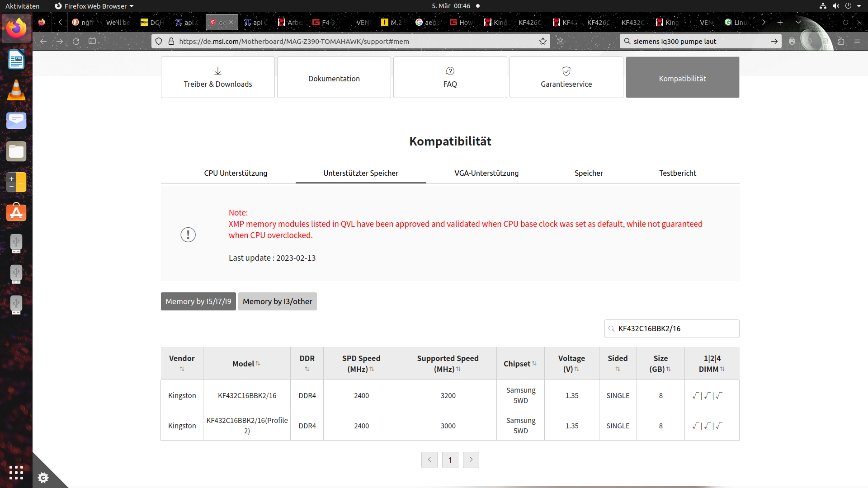Image resolution: width=868 pixels, height=488 pixels.
Task: Reload the page with refresh button
Action: (x=76, y=41)
